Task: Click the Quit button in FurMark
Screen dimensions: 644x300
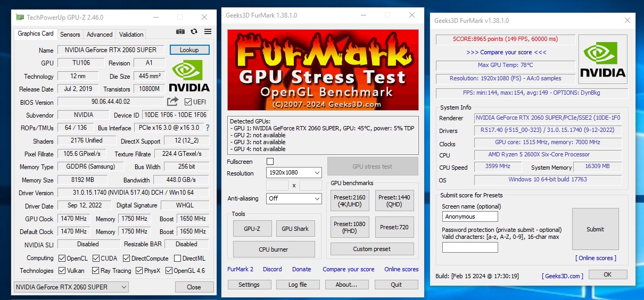Action: click(397, 285)
